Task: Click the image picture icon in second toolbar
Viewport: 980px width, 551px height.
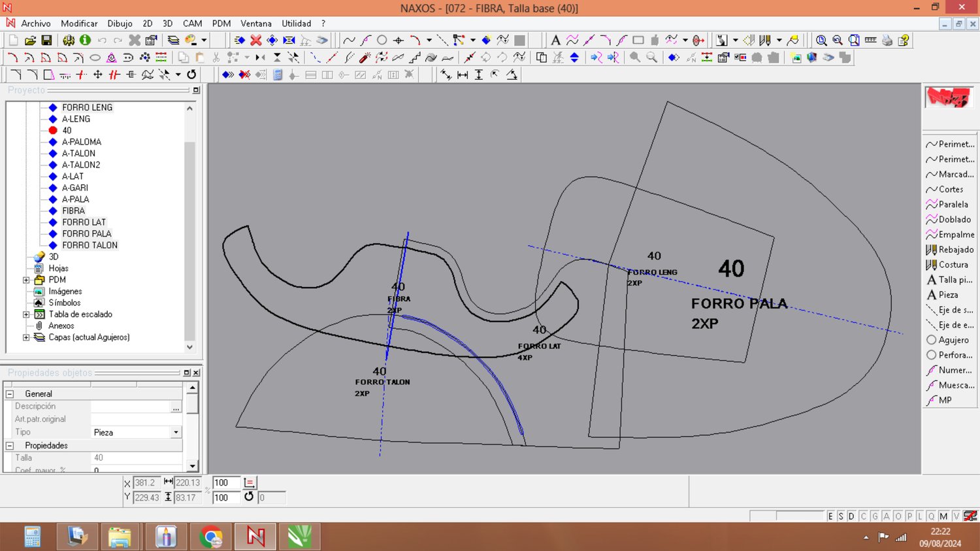Action: [796, 58]
